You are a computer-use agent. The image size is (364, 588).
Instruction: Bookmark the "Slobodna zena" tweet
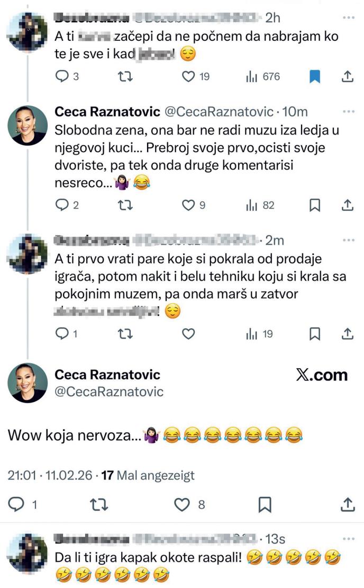point(315,206)
